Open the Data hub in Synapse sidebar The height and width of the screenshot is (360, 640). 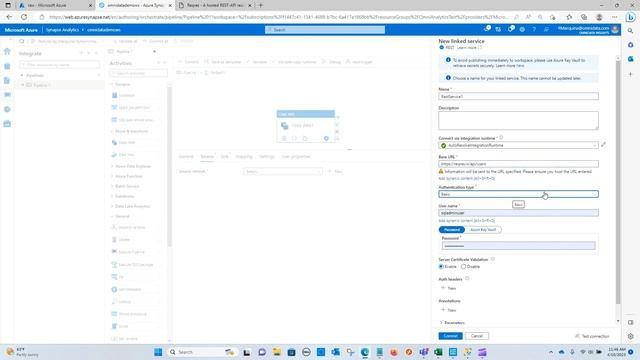click(7, 66)
